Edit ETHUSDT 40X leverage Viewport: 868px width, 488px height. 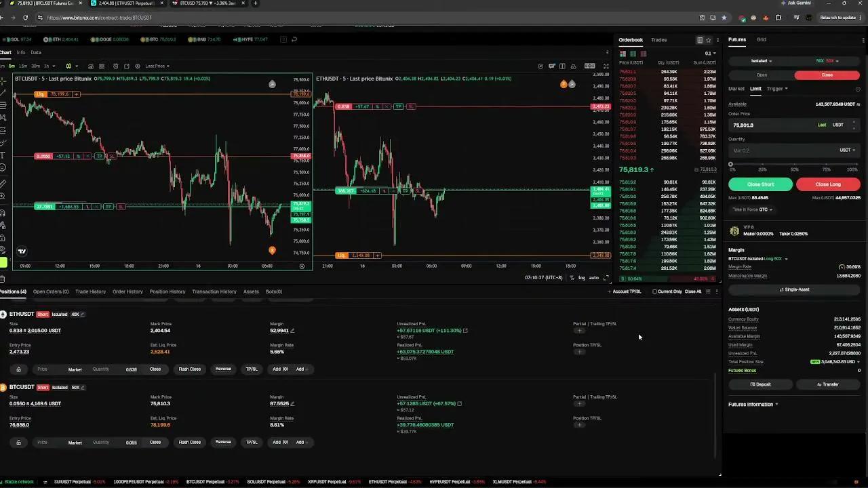77,314
